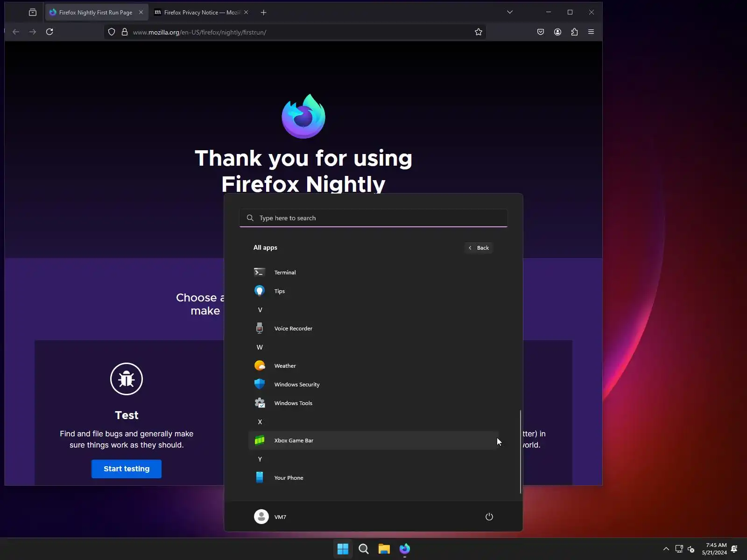Close the Firefox Privacy Notice tab
The width and height of the screenshot is (747, 560).
click(x=246, y=12)
